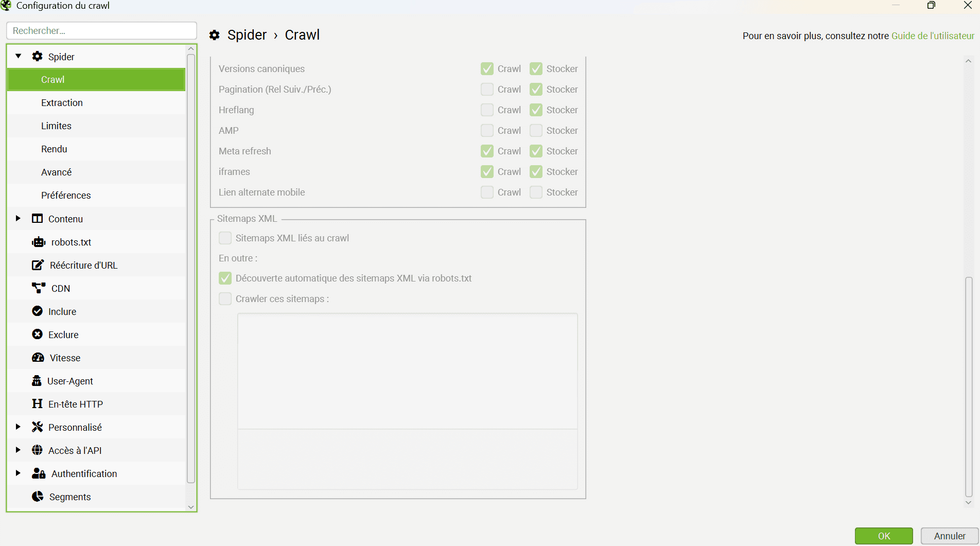Viewport: 980px width, 546px height.
Task: Click the User-Agent spy icon
Action: 37,381
